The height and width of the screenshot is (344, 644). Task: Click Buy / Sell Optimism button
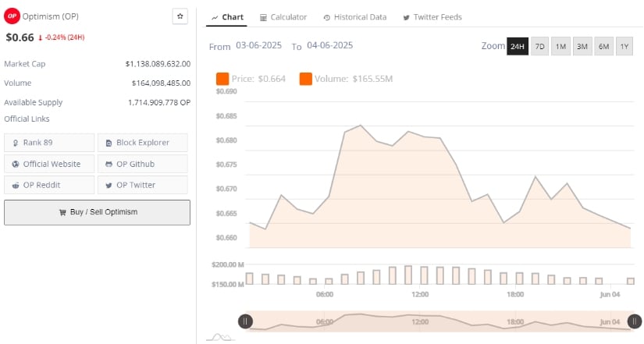coord(98,212)
